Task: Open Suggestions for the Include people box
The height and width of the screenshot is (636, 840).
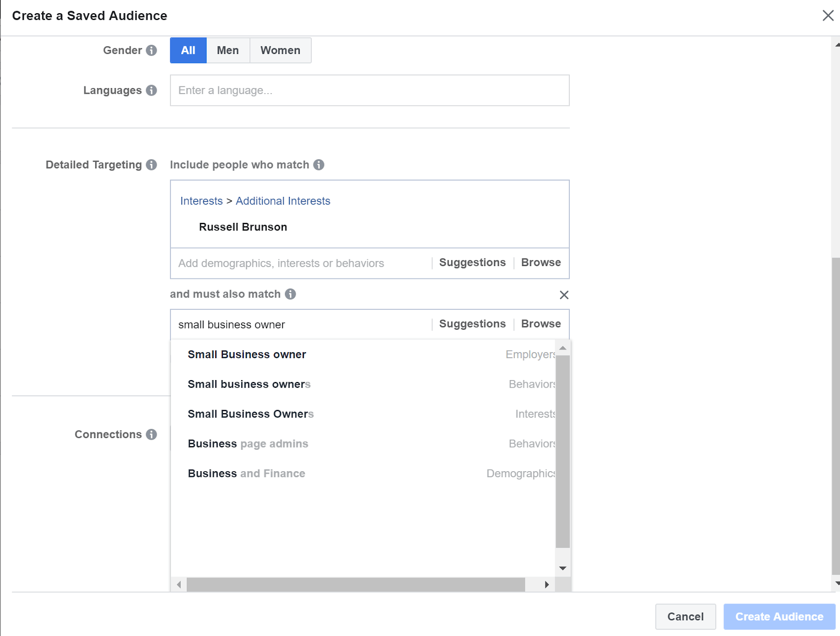Action: (x=472, y=263)
